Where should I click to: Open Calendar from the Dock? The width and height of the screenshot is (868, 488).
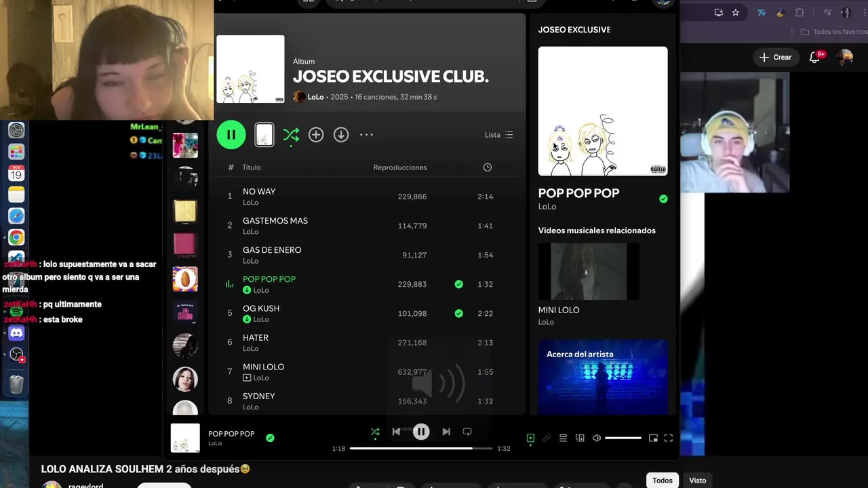[x=16, y=173]
